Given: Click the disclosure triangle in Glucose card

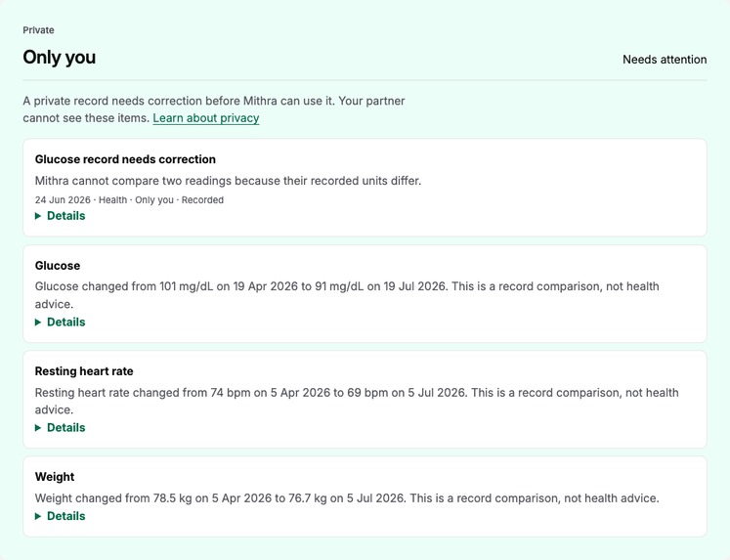Looking at the screenshot, I should point(38,323).
